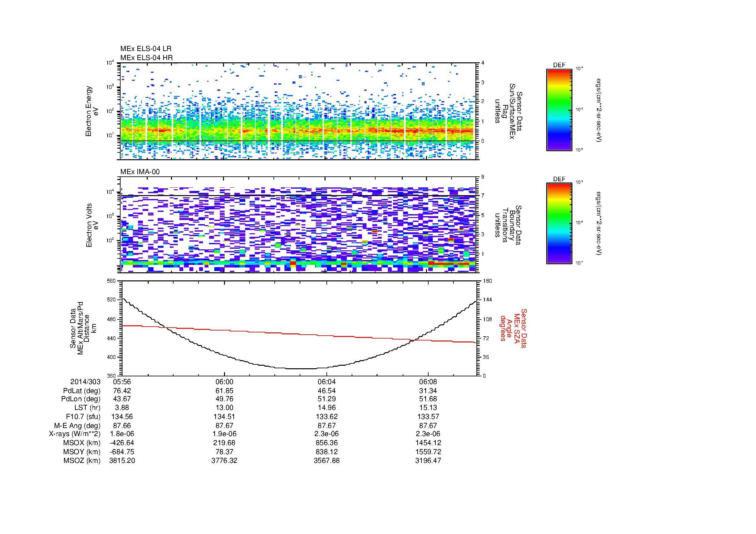Click the MSOZ value 3815.20
The image size is (756, 534).
pyautogui.click(x=122, y=461)
